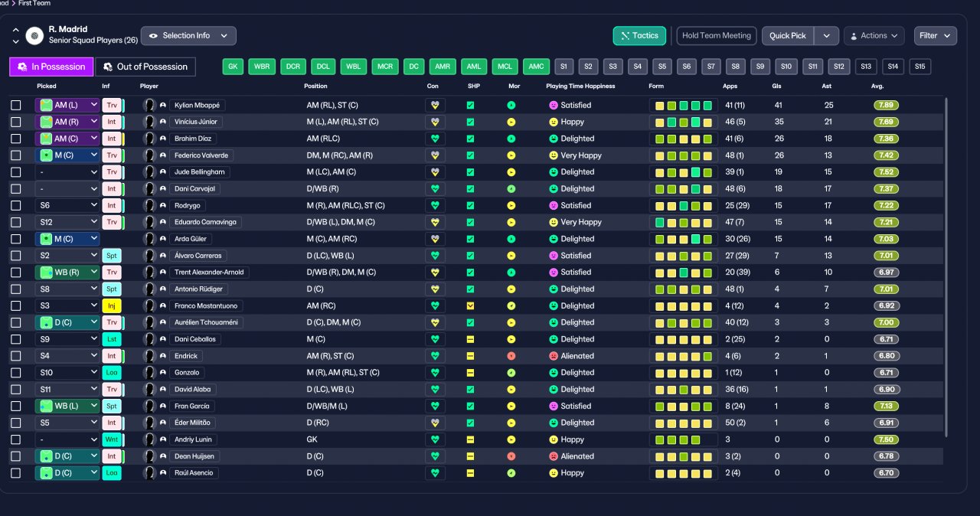Click Andriy Lunin's form color squares
Image resolution: width=980 pixels, height=516 pixels.
(684, 439)
